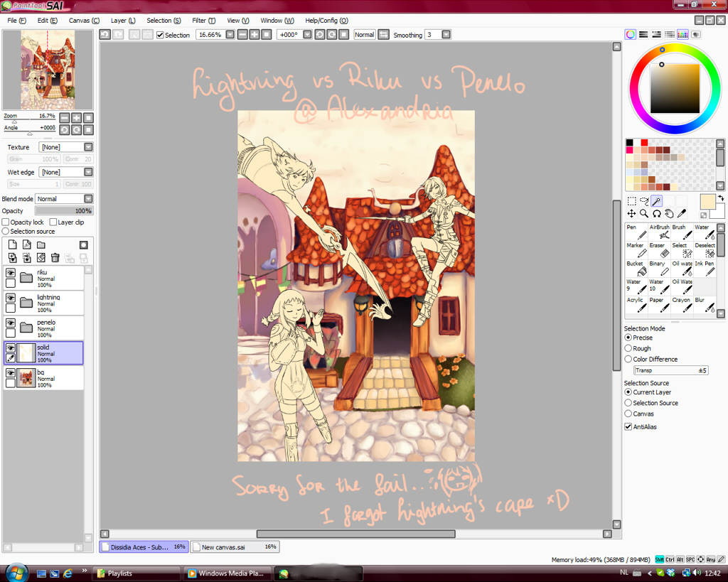Enable the Opacity lock checkbox
Screen dimensions: 728x582
tap(6, 222)
